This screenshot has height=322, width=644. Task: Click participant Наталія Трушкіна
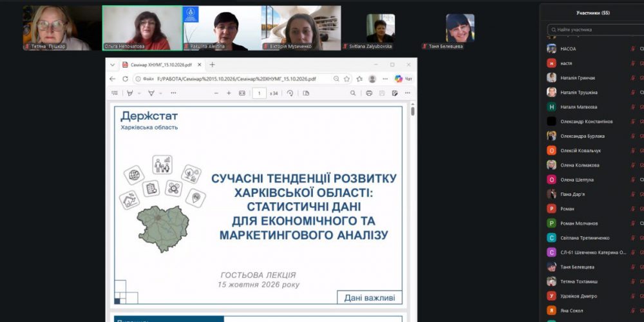click(x=594, y=92)
